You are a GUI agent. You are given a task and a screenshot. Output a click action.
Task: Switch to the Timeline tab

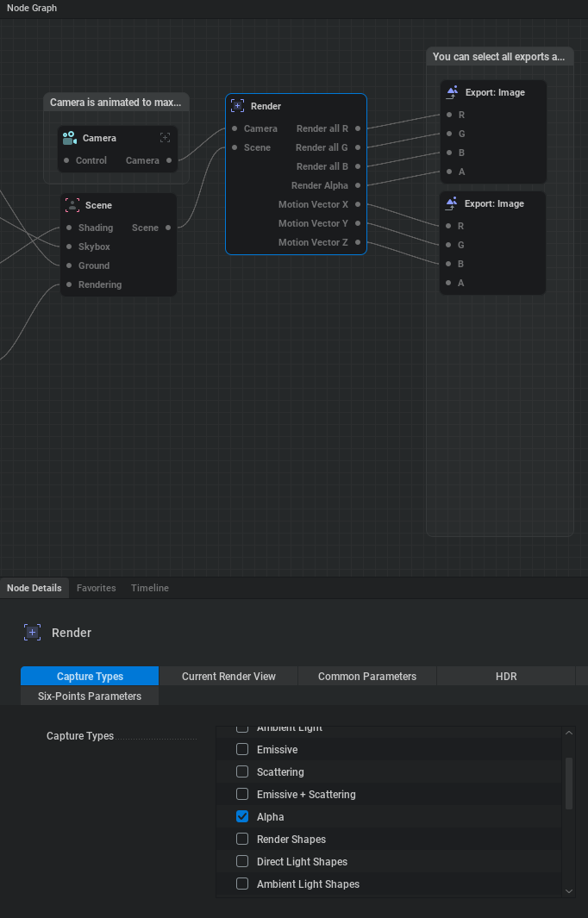click(x=149, y=588)
